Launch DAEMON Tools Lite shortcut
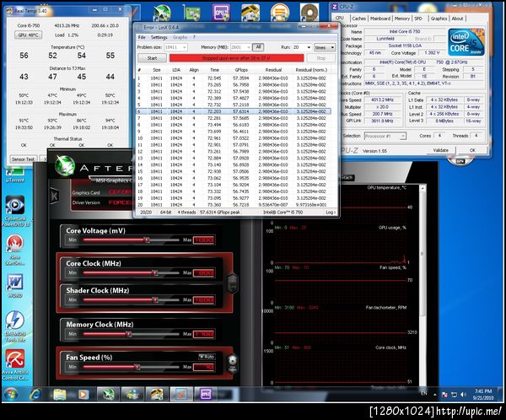Screen dimensions: 506x420 15,326
